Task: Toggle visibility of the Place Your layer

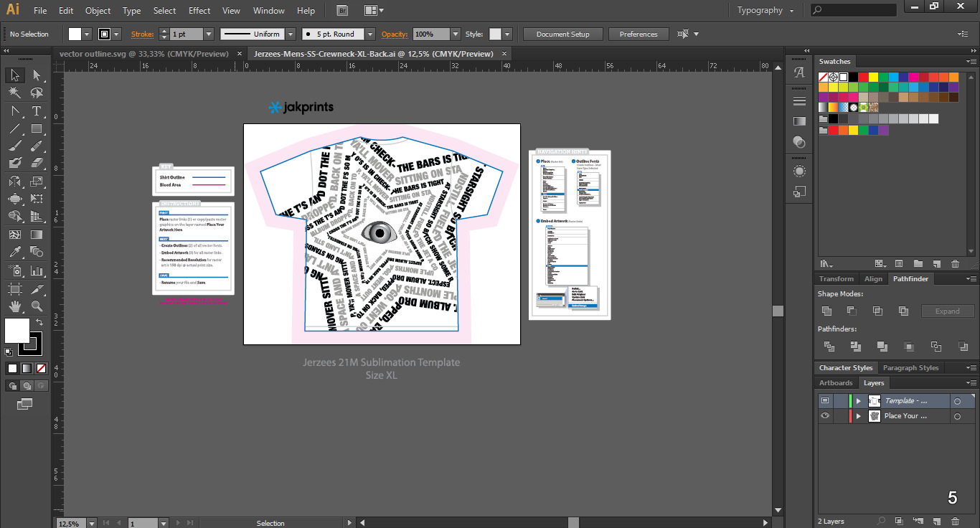Action: pos(824,415)
